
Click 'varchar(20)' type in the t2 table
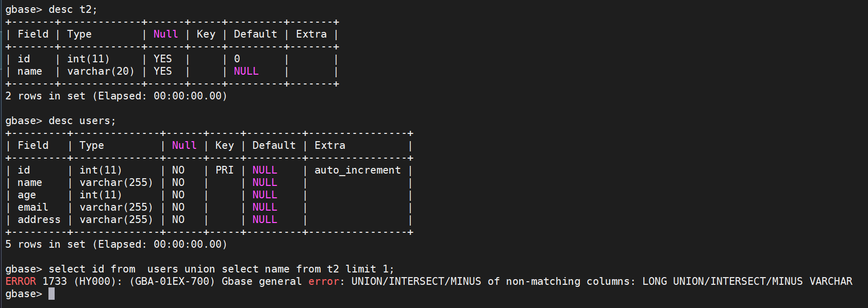(101, 72)
